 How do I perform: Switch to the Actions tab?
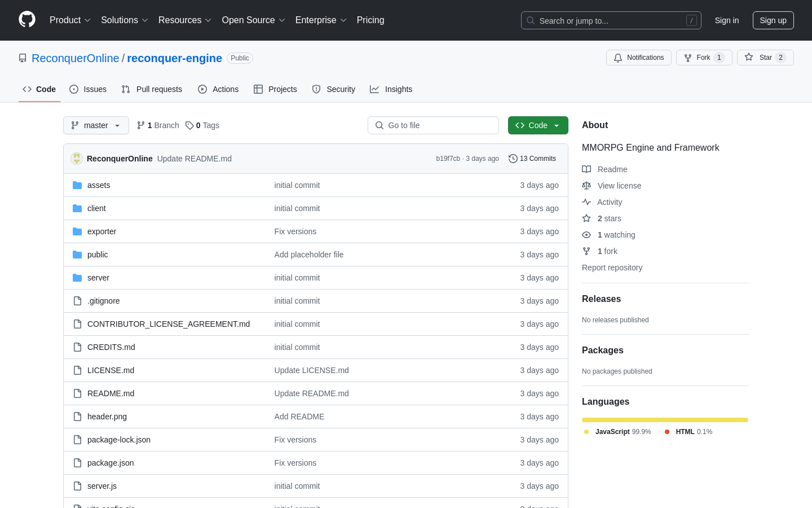(218, 89)
